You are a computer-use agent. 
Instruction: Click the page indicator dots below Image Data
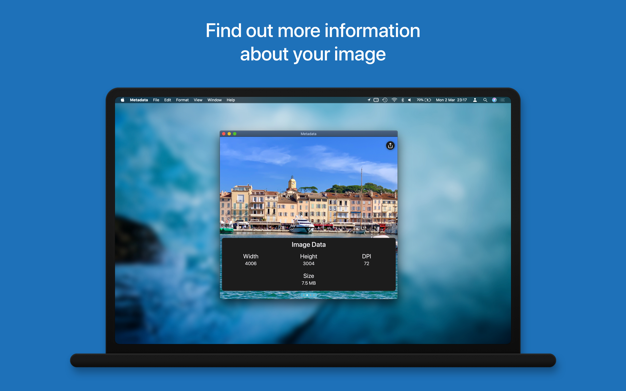pyautogui.click(x=309, y=295)
